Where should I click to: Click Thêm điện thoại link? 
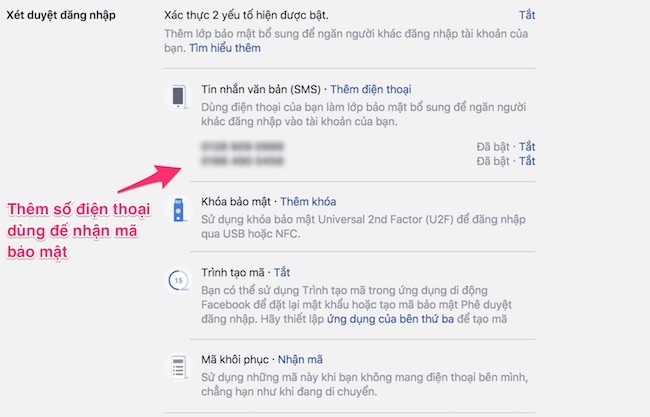tap(371, 90)
